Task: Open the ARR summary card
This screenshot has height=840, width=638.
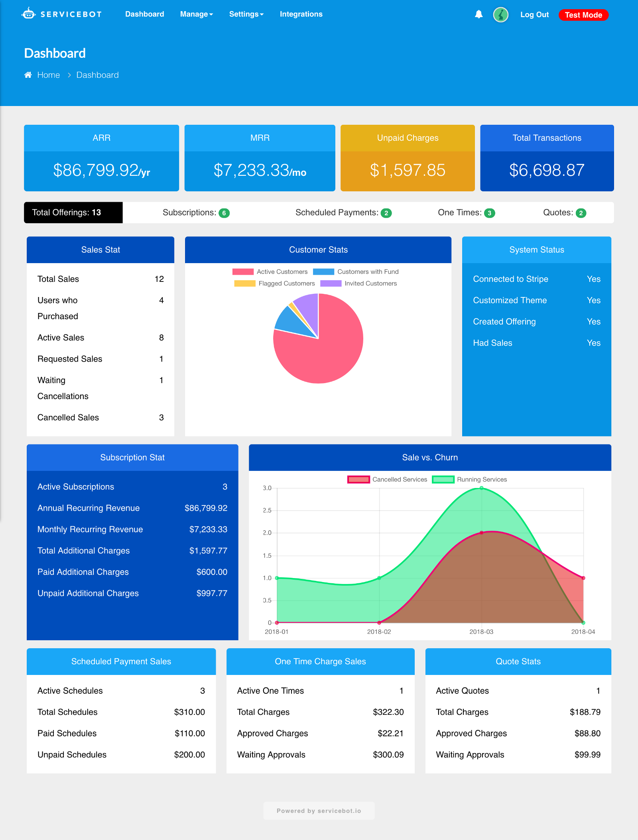Action: 101,158
